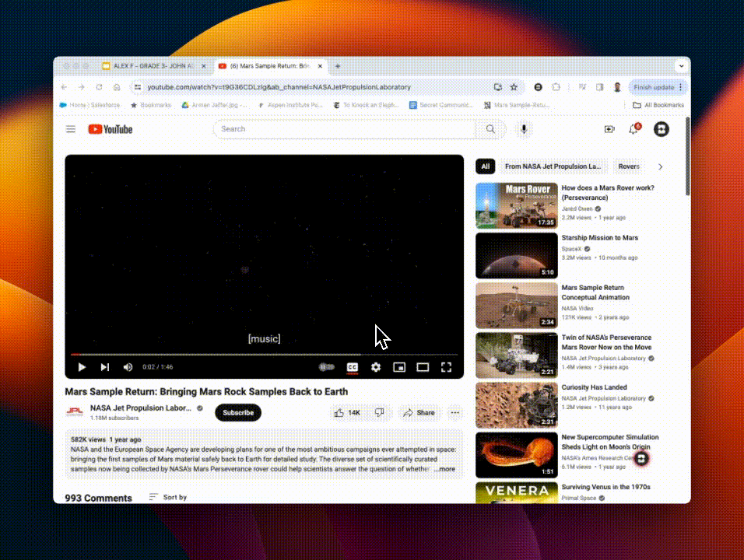Enter full screen video mode
This screenshot has height=560, width=744.
447,367
